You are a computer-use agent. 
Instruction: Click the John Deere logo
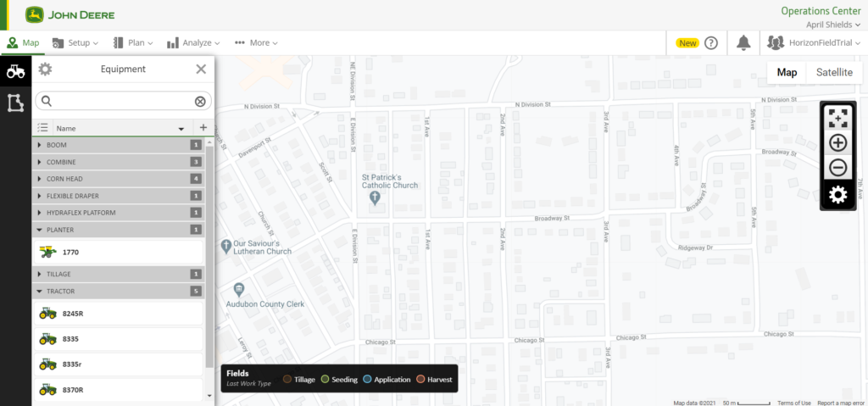(70, 15)
